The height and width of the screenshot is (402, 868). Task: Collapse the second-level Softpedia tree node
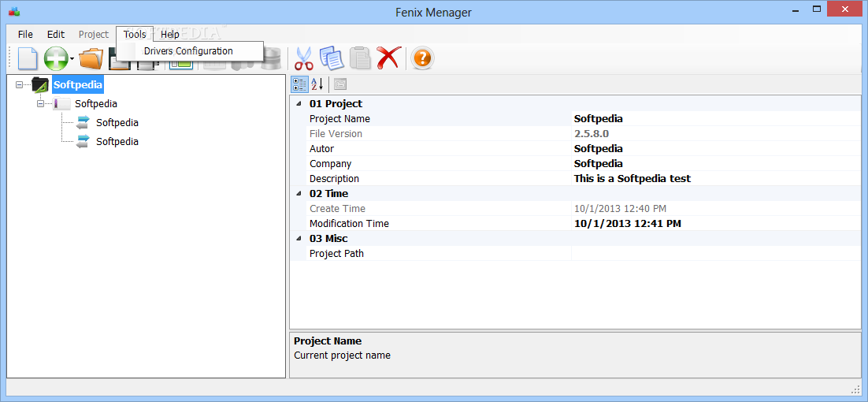[40, 103]
